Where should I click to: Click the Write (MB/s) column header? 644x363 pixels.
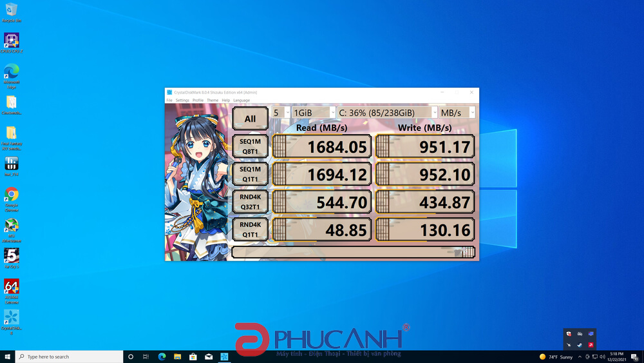point(424,128)
